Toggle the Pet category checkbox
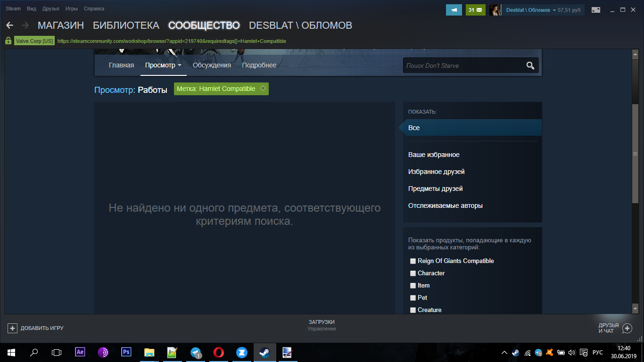644x362 pixels. (x=413, y=298)
